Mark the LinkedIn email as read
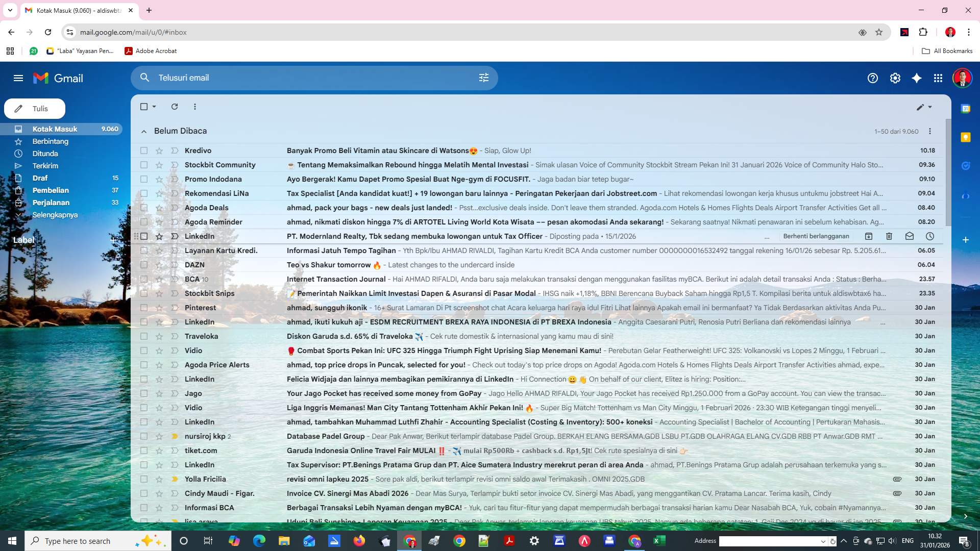Viewport: 980px width, 551px height. [x=909, y=236]
